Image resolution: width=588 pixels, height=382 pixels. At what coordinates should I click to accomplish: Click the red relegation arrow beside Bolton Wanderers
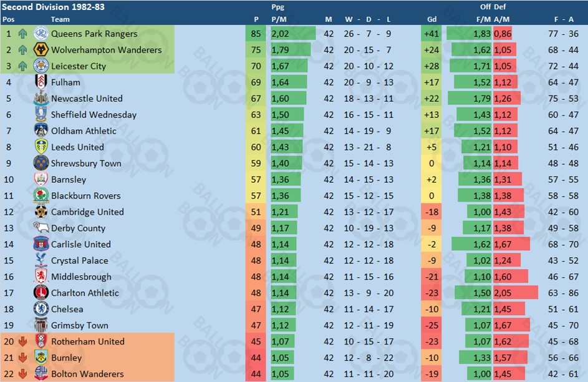(x=23, y=374)
